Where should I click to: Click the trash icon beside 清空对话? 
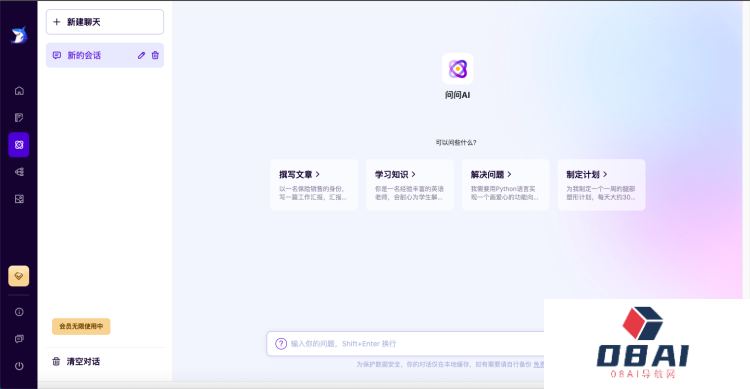pos(56,361)
